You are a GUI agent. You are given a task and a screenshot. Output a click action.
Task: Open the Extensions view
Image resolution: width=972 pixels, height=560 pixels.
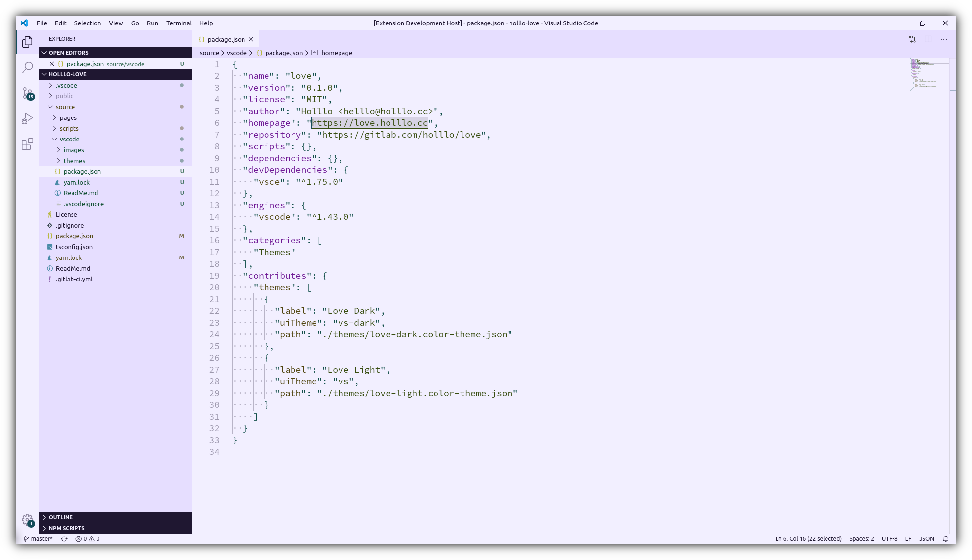[27, 144]
